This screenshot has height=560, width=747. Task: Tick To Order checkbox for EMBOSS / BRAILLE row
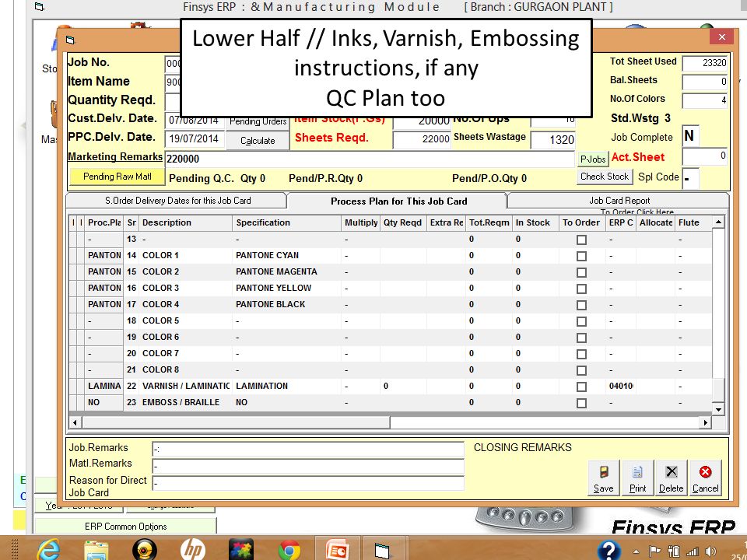point(581,403)
